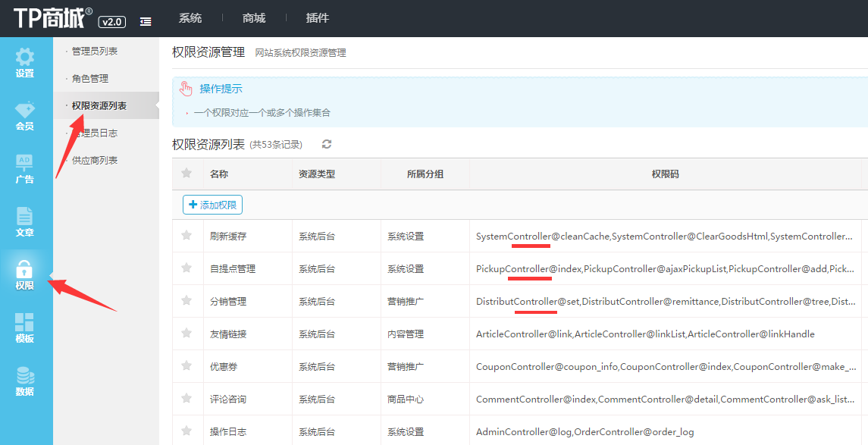Open 角色管理 in the submenu
Image resolution: width=868 pixels, height=445 pixels.
coord(90,79)
